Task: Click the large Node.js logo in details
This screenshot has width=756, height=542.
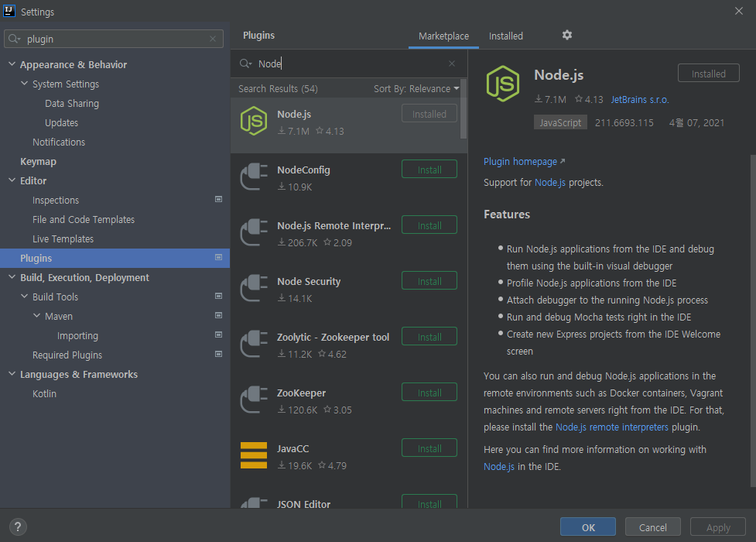Action: point(503,84)
